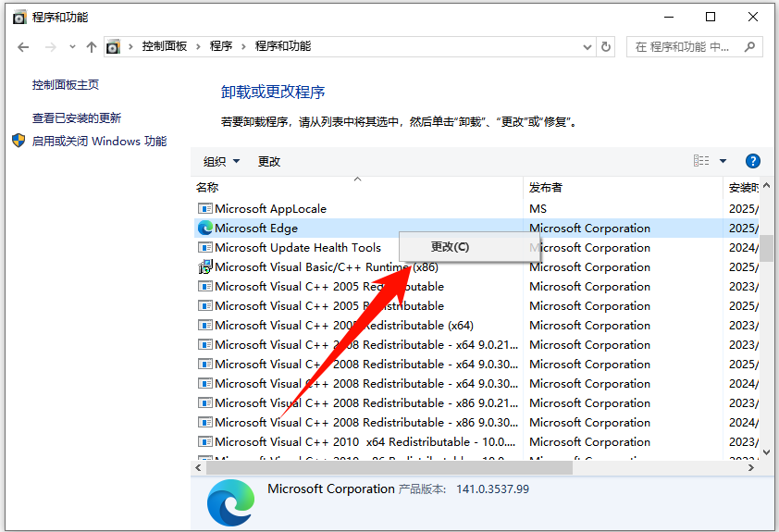Go up one folder level

point(92,47)
